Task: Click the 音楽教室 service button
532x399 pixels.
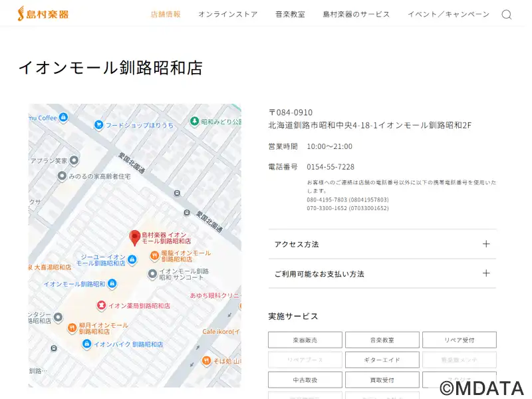Action: pyautogui.click(x=382, y=340)
